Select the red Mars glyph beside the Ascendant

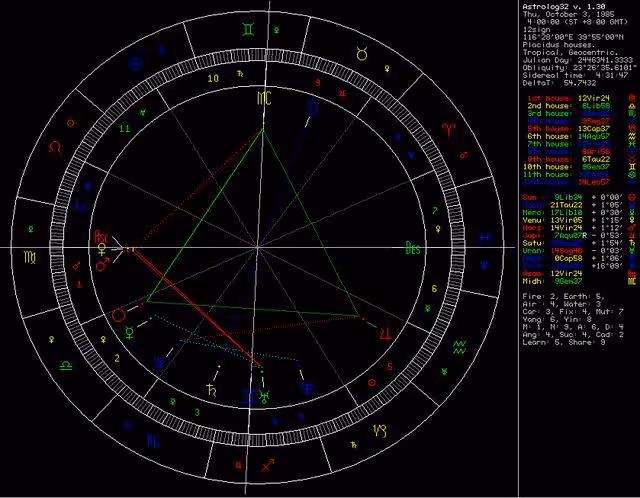pos(102,264)
